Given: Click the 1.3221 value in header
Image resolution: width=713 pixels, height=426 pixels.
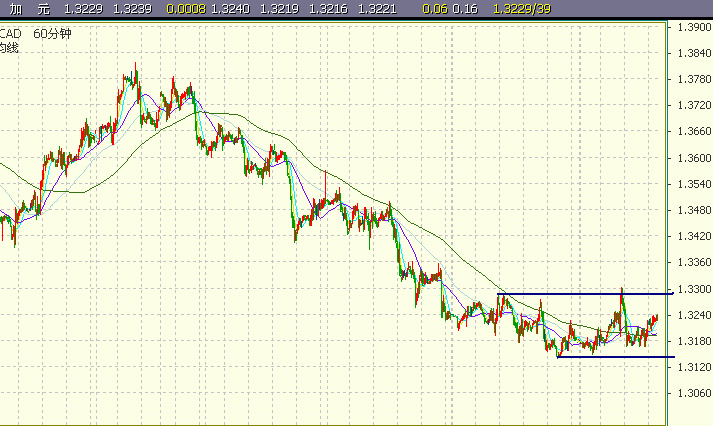Looking at the screenshot, I should click(377, 9).
